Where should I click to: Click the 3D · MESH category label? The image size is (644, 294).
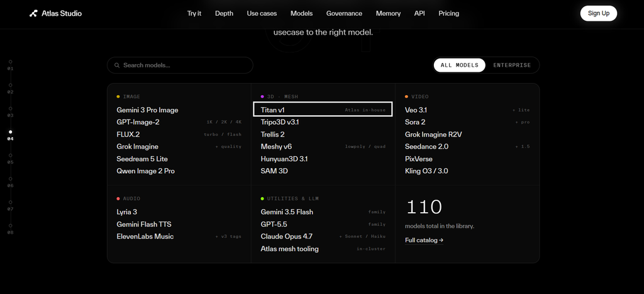click(x=282, y=96)
